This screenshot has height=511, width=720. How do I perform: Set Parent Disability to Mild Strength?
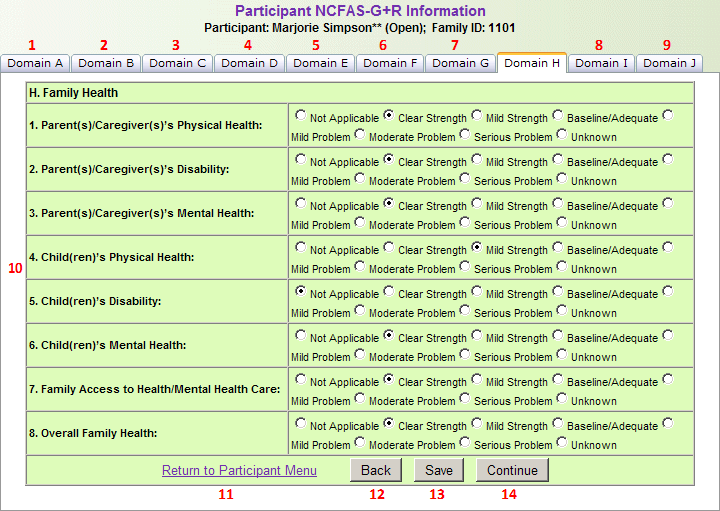(477, 159)
